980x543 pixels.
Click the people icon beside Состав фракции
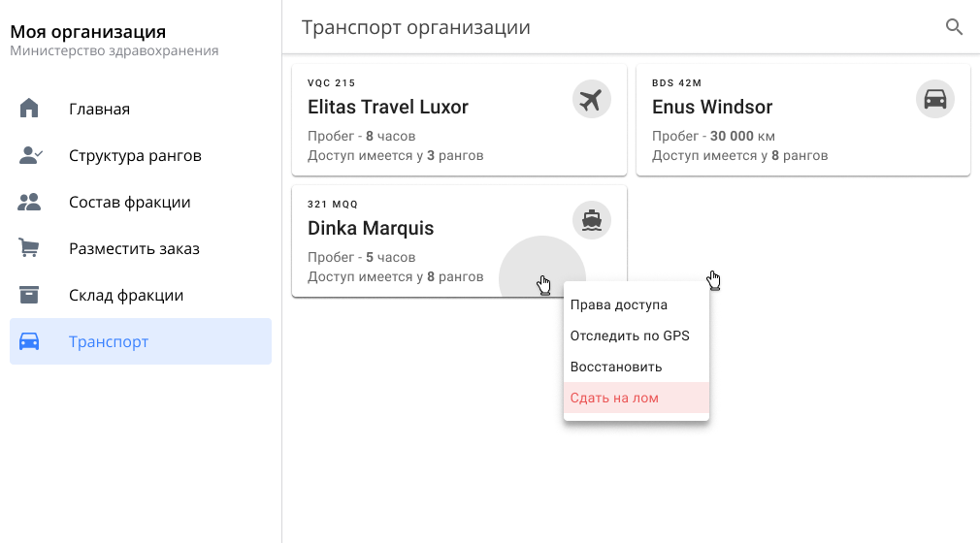point(30,202)
